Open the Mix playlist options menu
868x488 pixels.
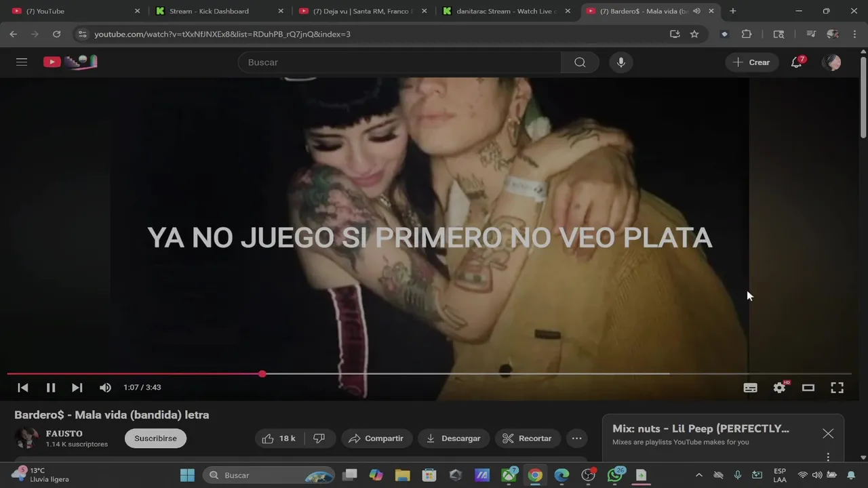[828, 457]
